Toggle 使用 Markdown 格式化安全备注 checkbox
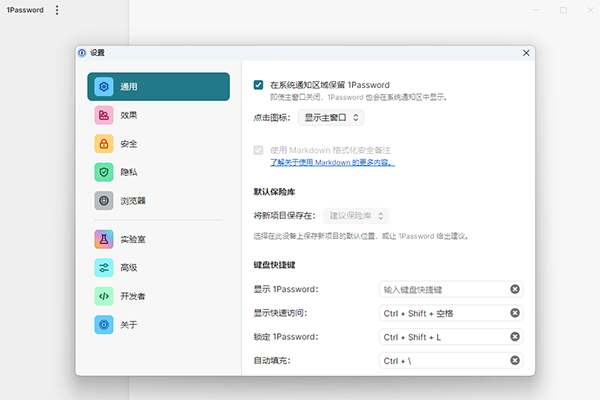Viewport: 600px width, 400px height. [258, 150]
